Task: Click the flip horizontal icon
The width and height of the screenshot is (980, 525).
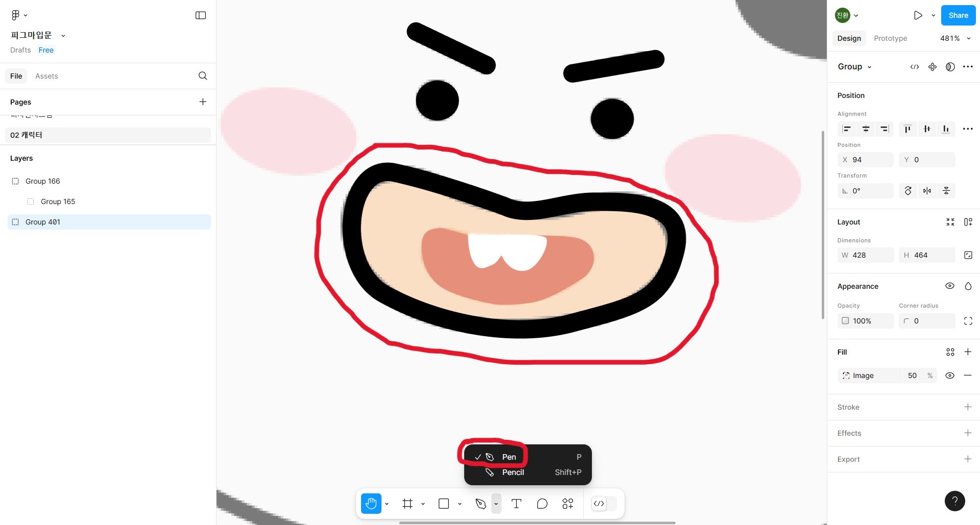Action: click(x=927, y=191)
